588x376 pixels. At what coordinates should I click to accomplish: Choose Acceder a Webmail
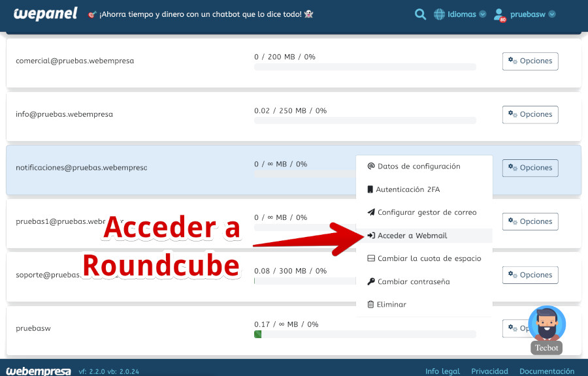coord(424,236)
